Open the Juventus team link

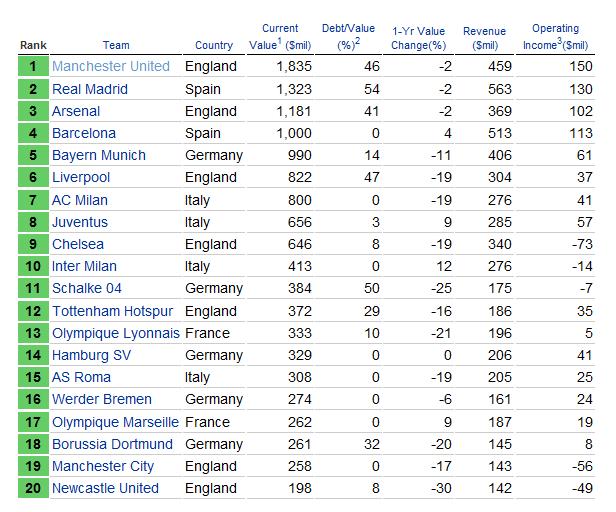tap(80, 222)
